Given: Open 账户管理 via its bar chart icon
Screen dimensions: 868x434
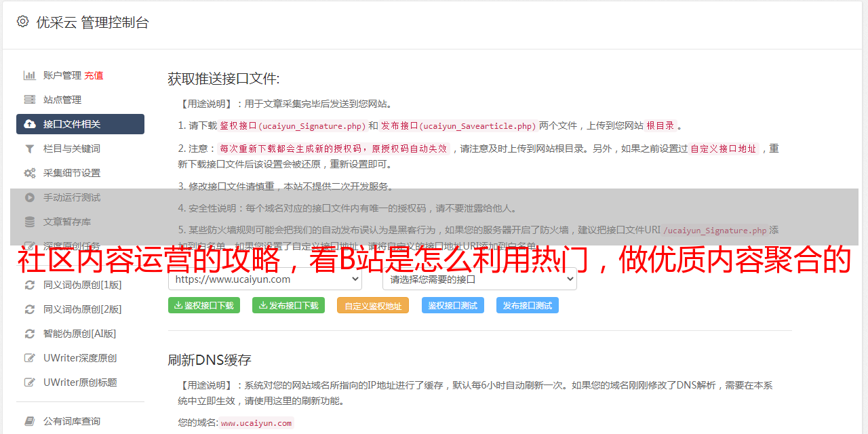Looking at the screenshot, I should click(30, 75).
